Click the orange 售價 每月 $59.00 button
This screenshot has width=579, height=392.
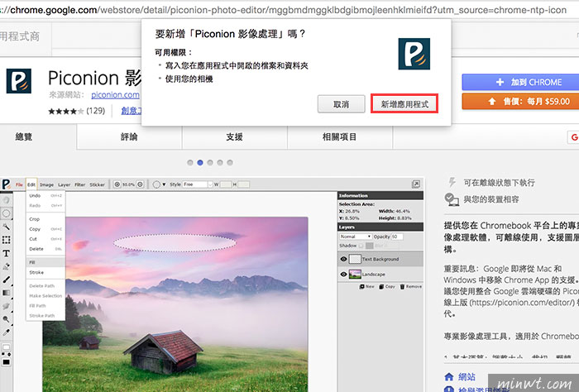coord(520,101)
